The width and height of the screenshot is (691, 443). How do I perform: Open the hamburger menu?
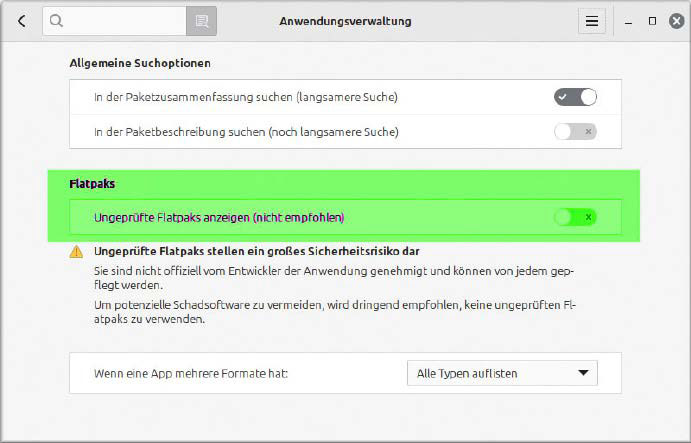591,21
